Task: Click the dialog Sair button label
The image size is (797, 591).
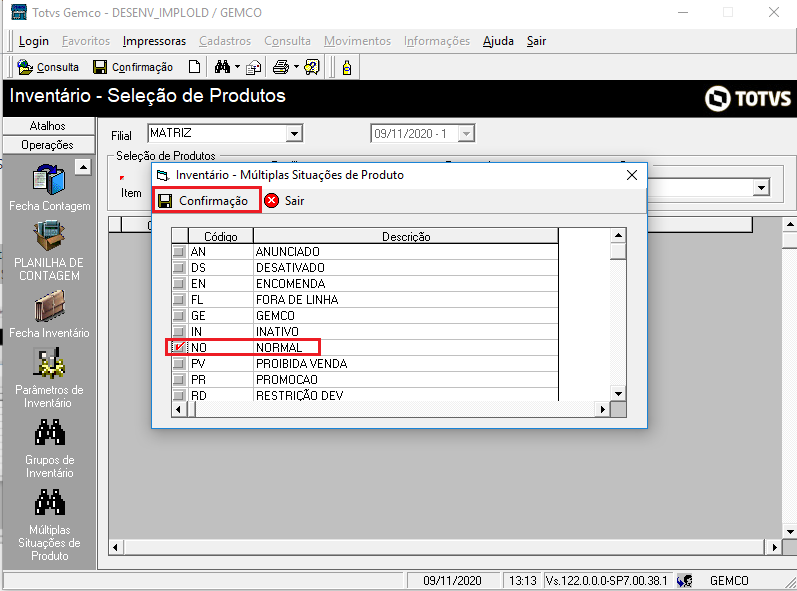Action: pos(294,201)
